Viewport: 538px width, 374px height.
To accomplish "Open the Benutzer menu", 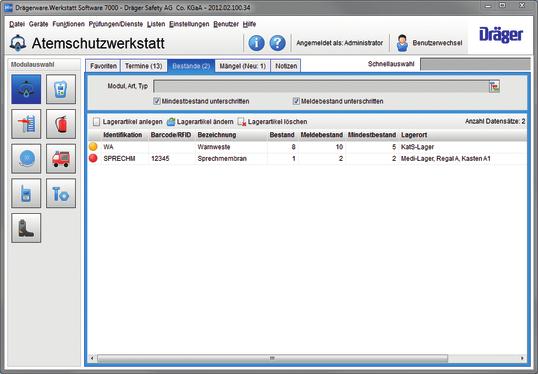I will tap(226, 24).
